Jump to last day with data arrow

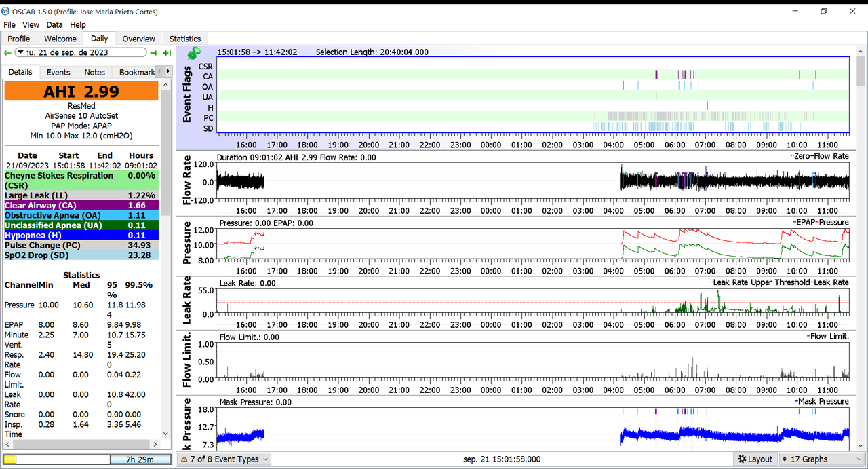[x=167, y=52]
